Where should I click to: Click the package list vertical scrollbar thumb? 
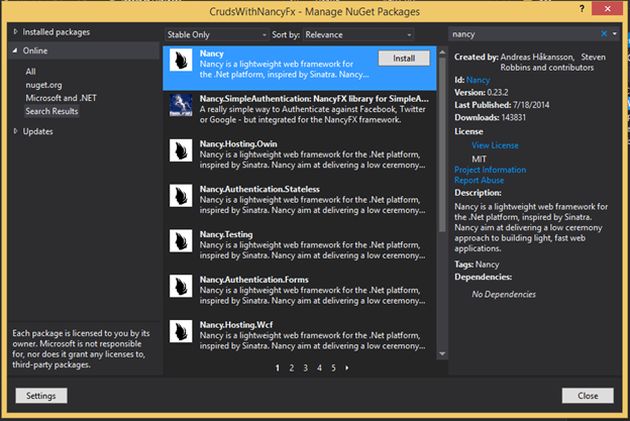[442, 145]
